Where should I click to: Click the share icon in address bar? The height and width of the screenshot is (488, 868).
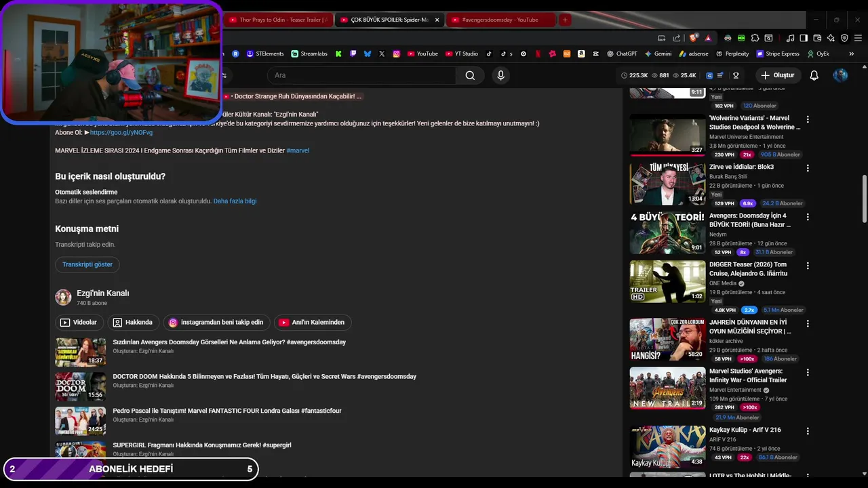click(x=677, y=38)
